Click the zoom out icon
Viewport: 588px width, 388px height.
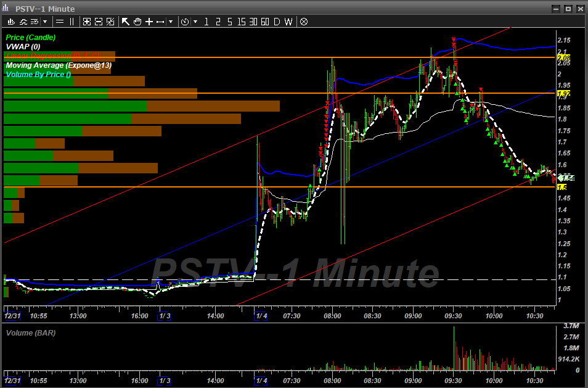(99, 22)
